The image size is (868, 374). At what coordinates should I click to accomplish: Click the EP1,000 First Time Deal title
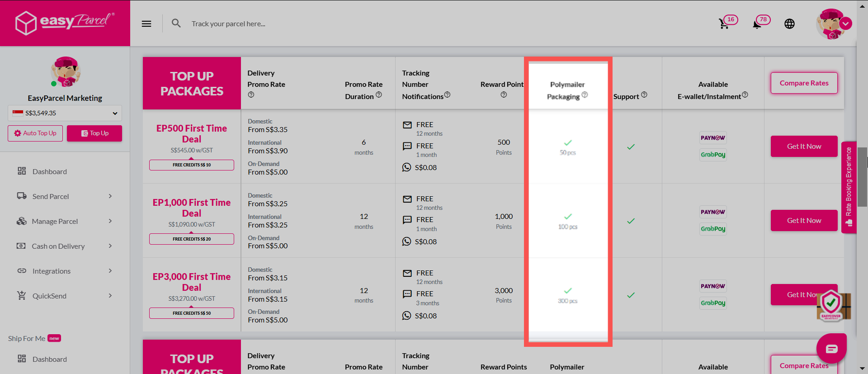tap(192, 208)
